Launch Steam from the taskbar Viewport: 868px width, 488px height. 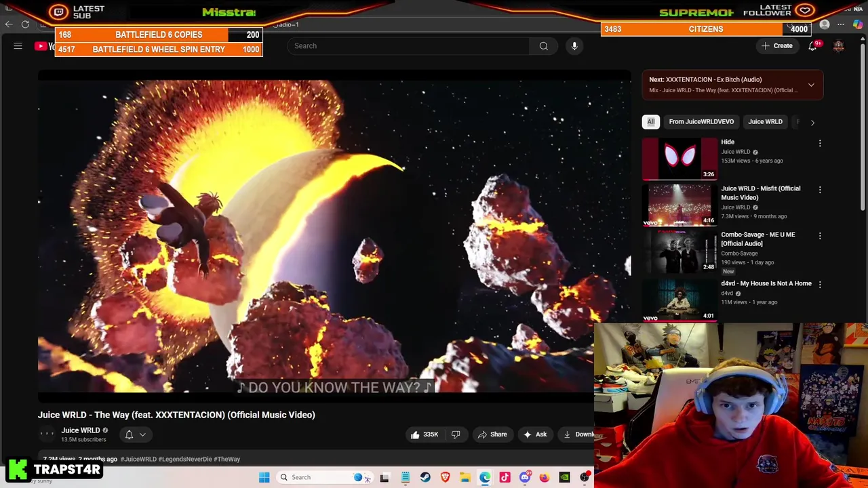pos(425,477)
